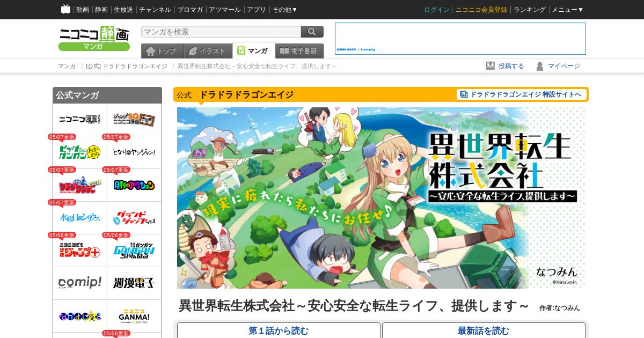Open the comip! logo

(80, 283)
